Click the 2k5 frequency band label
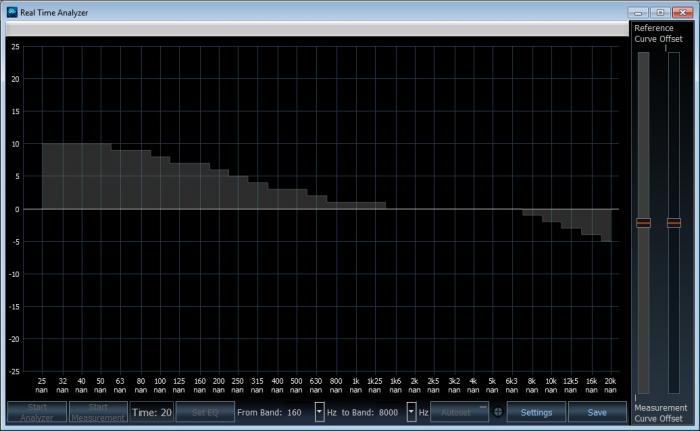The height and width of the screenshot is (431, 700). 433,381
